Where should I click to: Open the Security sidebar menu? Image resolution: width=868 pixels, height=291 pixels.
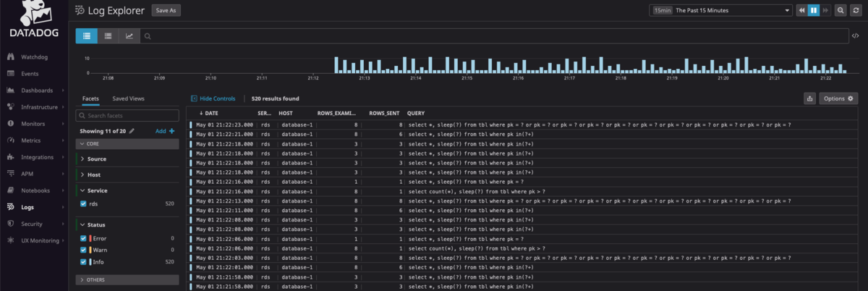pyautogui.click(x=32, y=224)
